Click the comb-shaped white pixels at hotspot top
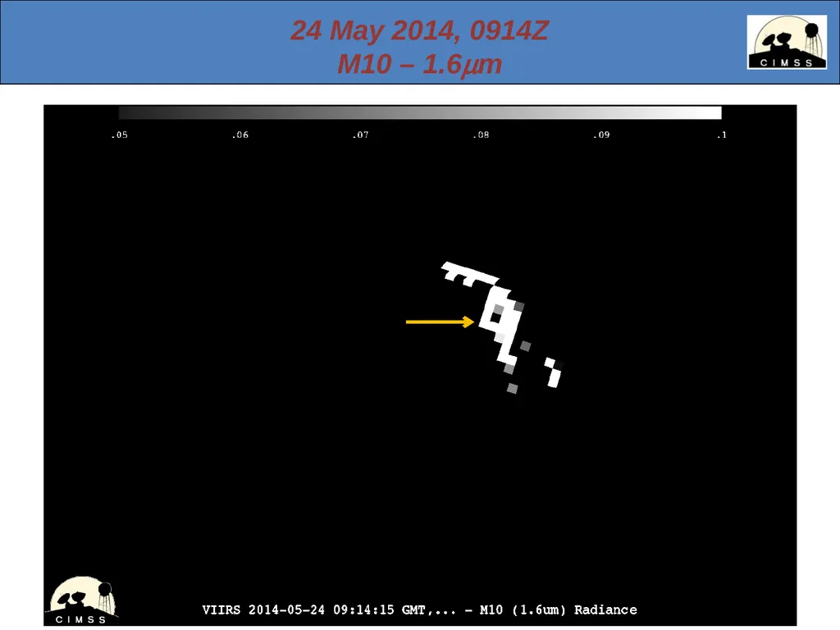 click(469, 274)
